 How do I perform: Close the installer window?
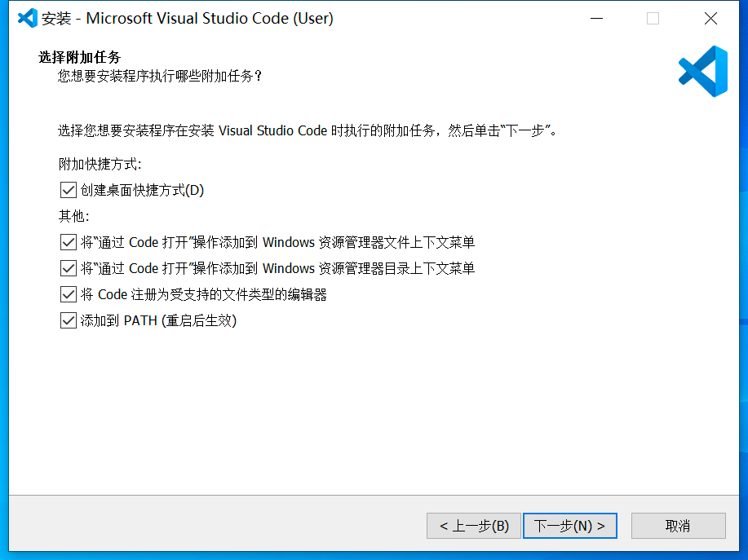point(710,18)
